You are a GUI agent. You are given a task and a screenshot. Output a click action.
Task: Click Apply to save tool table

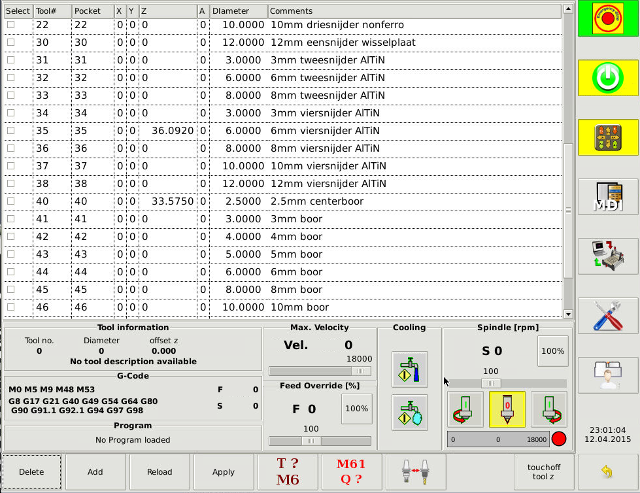(223, 472)
